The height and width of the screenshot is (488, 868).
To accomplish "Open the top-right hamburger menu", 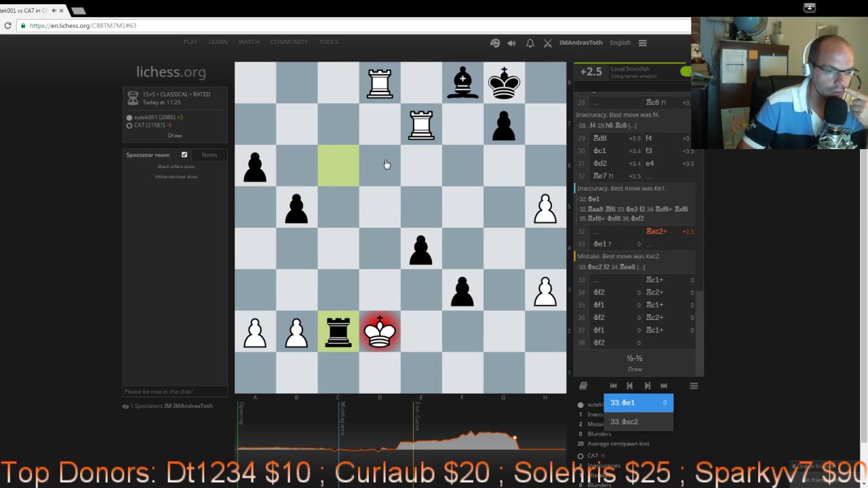I will (x=642, y=43).
